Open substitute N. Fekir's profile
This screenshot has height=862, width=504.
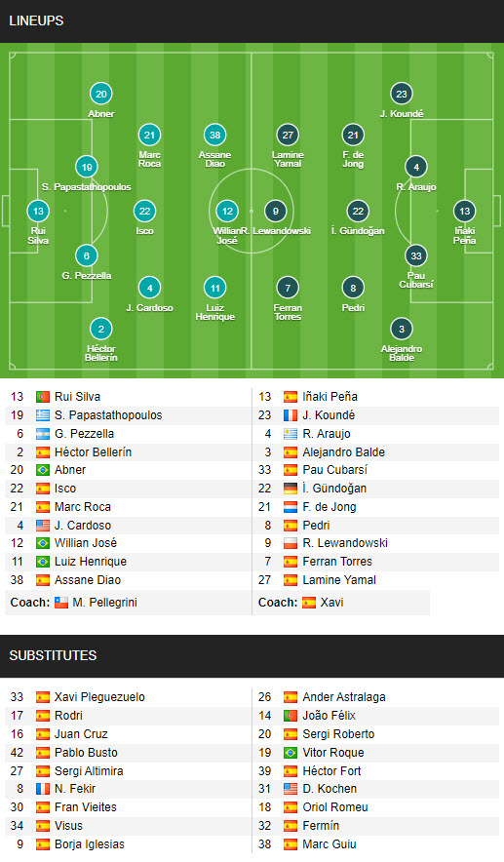(75, 789)
